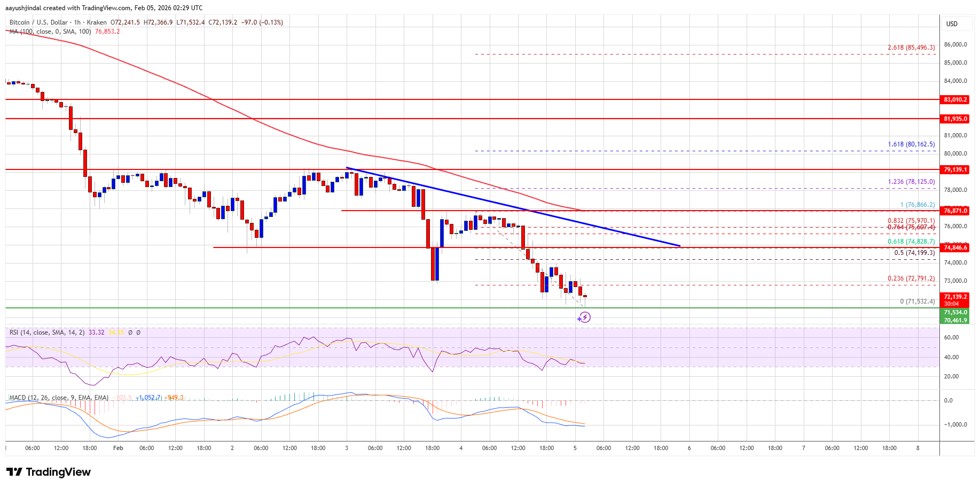Select the MACD indicator legend label
Image resolution: width=980 pixels, height=488 pixels.
click(x=59, y=398)
